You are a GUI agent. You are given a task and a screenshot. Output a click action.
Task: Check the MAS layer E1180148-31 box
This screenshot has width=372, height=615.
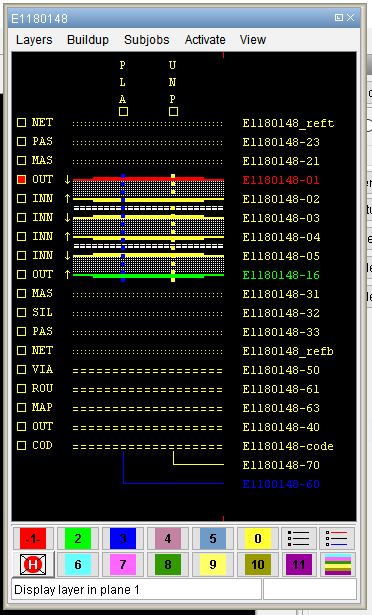tap(22, 293)
